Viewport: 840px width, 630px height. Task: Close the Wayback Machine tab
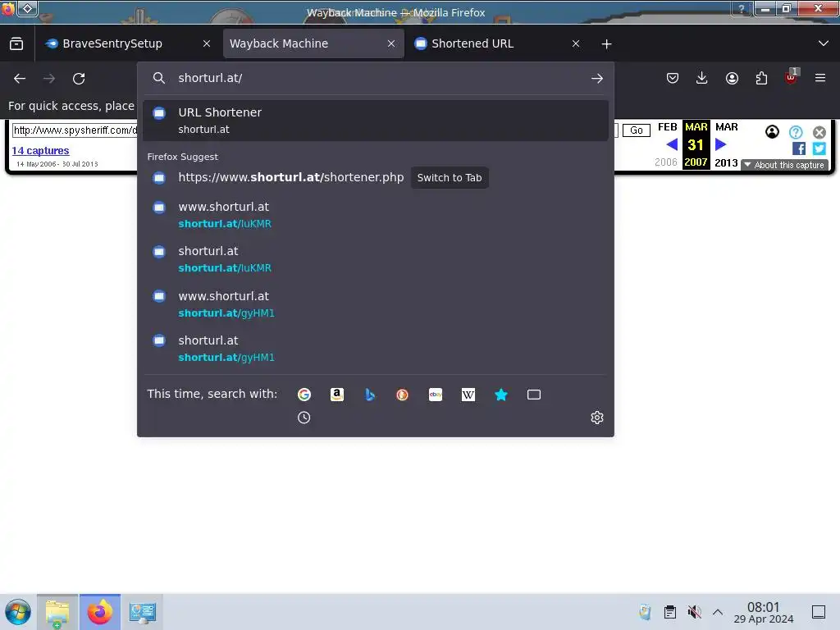coord(391,43)
